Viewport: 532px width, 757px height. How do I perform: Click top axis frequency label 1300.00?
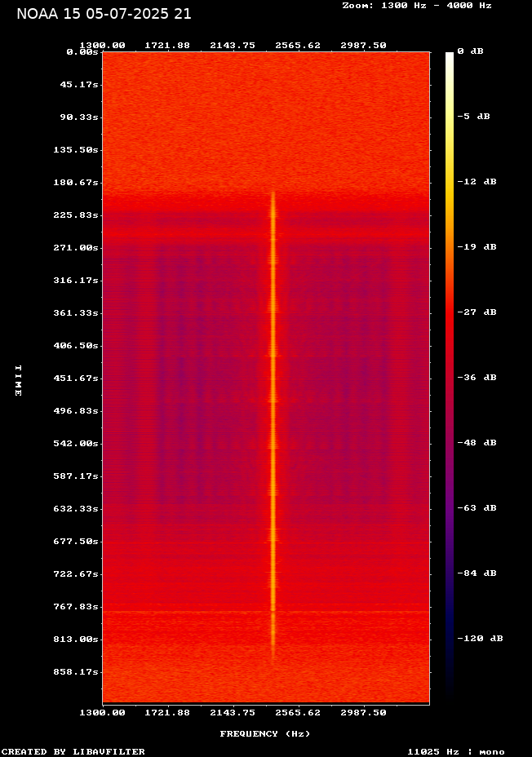click(x=102, y=46)
